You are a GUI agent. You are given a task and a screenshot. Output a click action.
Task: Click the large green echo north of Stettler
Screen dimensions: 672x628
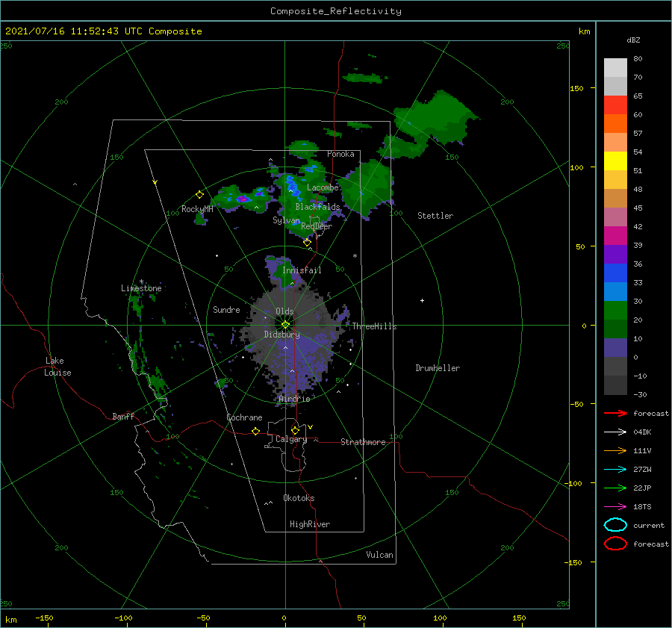click(x=437, y=118)
